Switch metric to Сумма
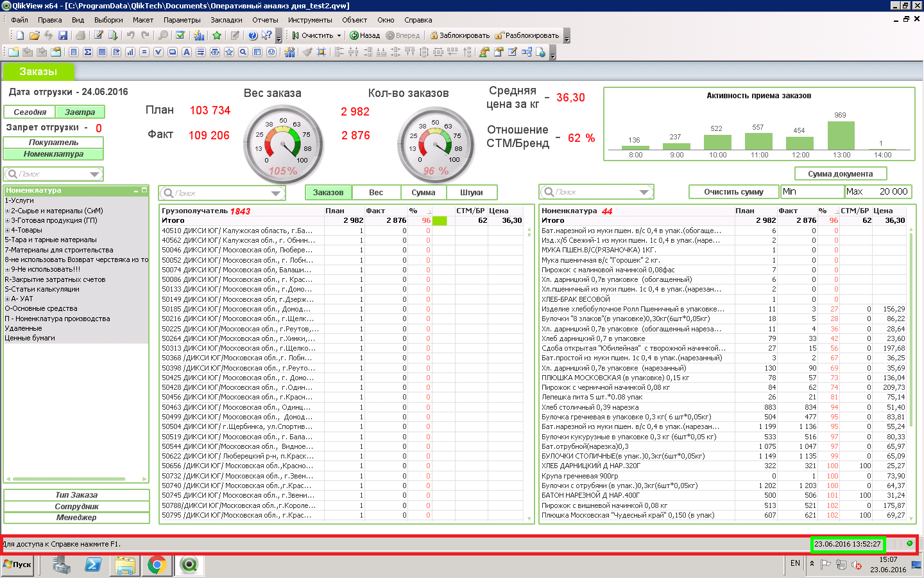The image size is (924, 578). [424, 192]
